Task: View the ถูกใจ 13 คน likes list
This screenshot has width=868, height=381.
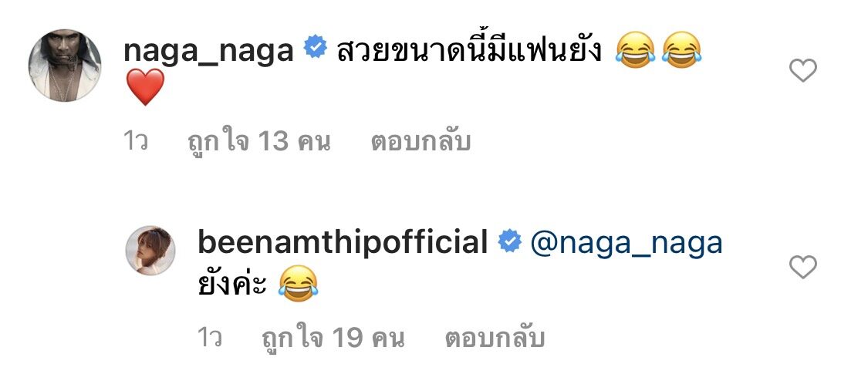Action: coord(258,142)
